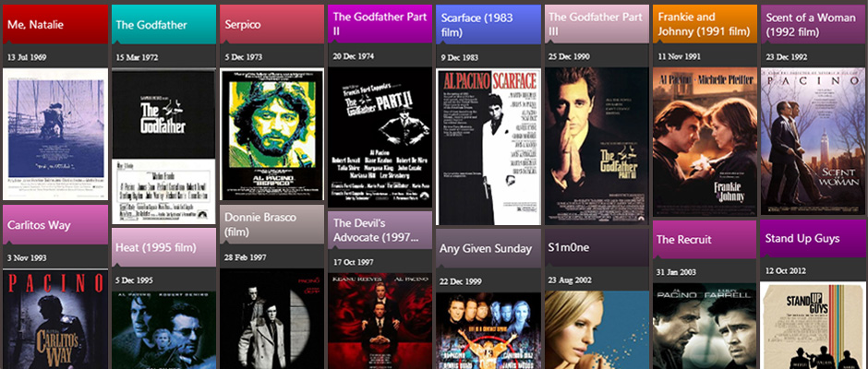Click the 5 Dec 1995 date
Image resolution: width=868 pixels, height=369 pixels.
point(134,280)
